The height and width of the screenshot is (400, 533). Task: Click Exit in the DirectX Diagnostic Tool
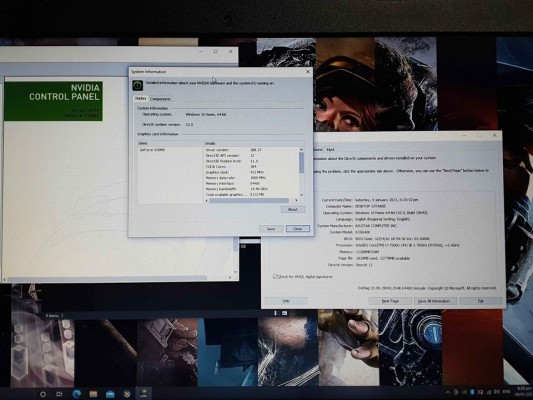tap(481, 301)
